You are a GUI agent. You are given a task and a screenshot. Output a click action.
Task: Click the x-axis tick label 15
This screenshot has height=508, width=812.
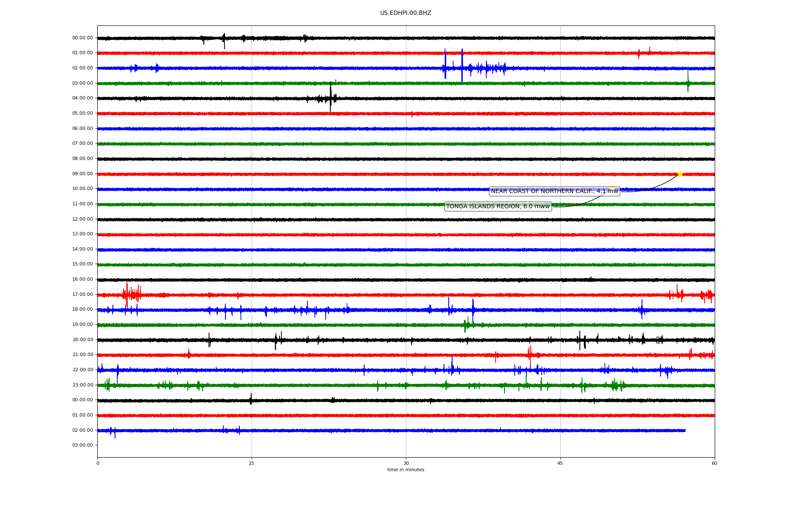tap(252, 463)
